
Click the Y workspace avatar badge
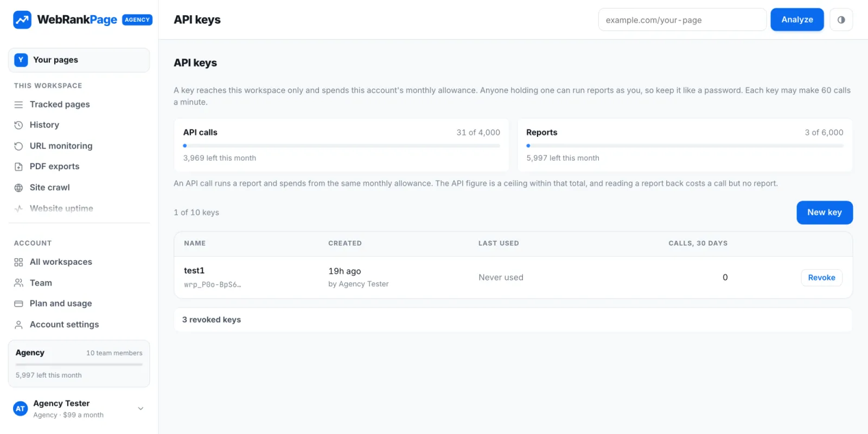tap(21, 60)
